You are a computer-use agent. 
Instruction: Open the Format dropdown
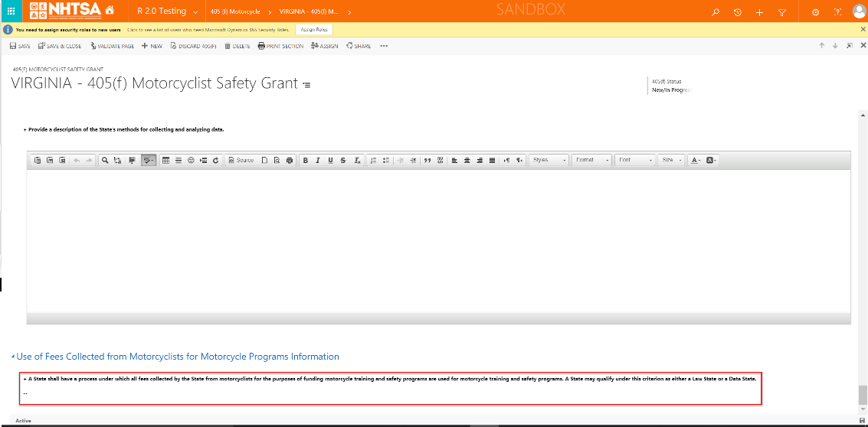591,160
